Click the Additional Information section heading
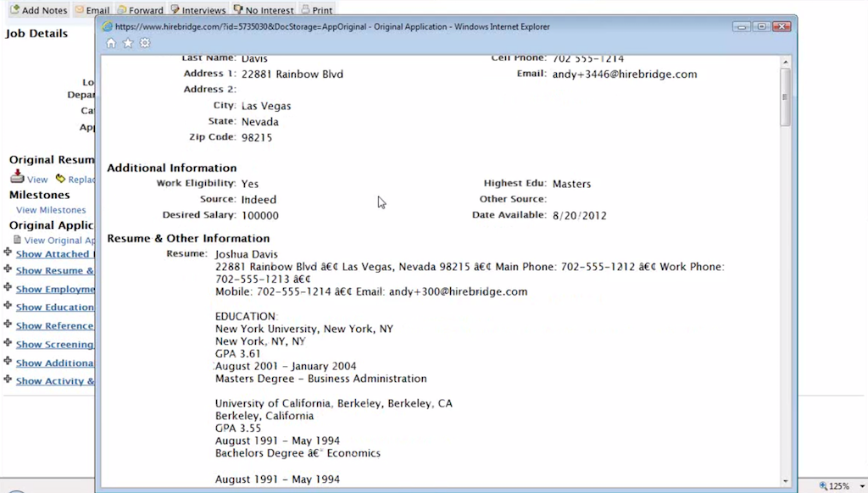 click(x=171, y=168)
